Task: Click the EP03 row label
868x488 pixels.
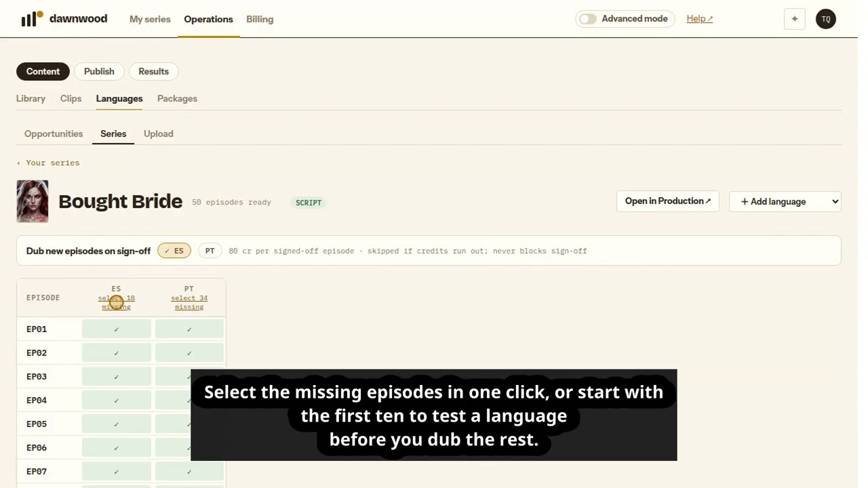Action: click(37, 376)
